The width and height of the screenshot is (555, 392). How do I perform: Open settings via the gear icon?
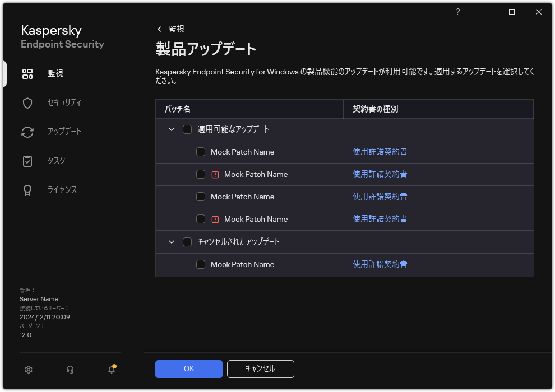coord(28,370)
